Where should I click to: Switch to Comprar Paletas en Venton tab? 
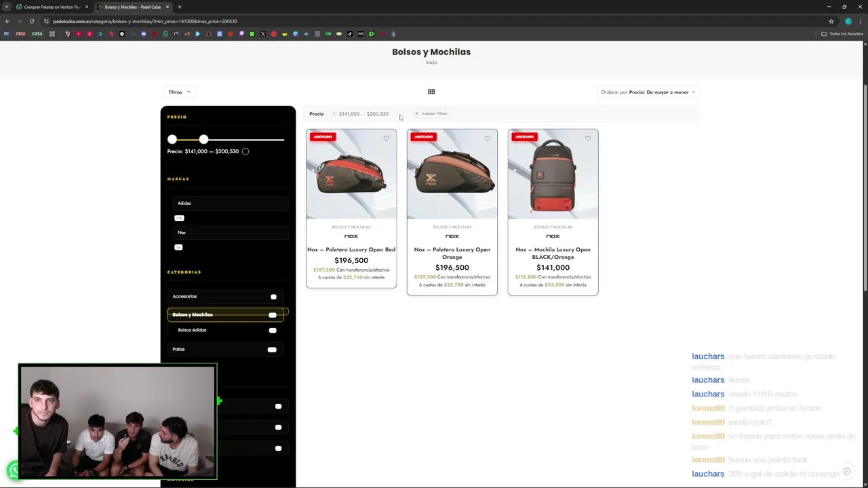[x=52, y=7]
